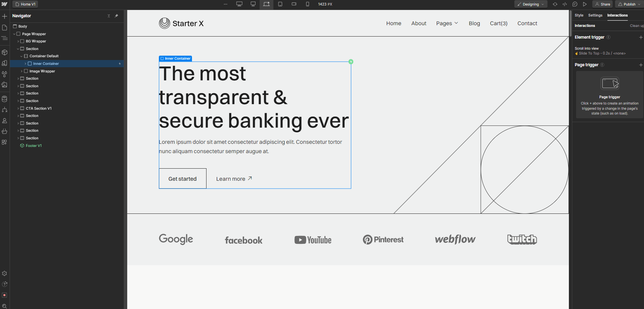Open the comments bubble icon
This screenshot has height=309, width=644.
[575, 4]
